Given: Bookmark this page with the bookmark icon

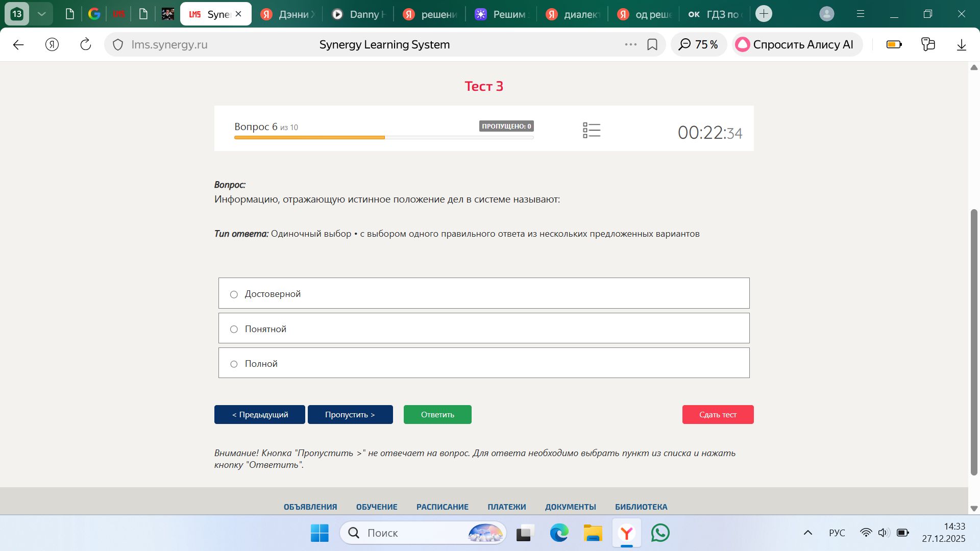Looking at the screenshot, I should pyautogui.click(x=652, y=44).
